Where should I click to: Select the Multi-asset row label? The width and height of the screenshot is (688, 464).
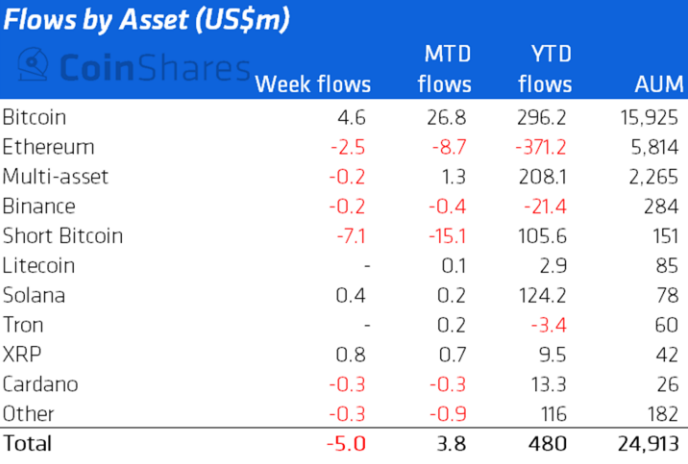tap(55, 177)
